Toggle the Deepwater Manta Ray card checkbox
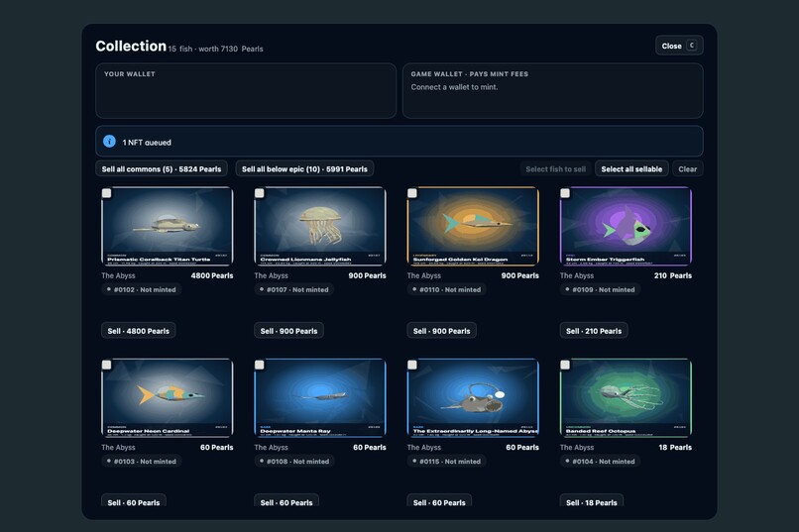 260,365
